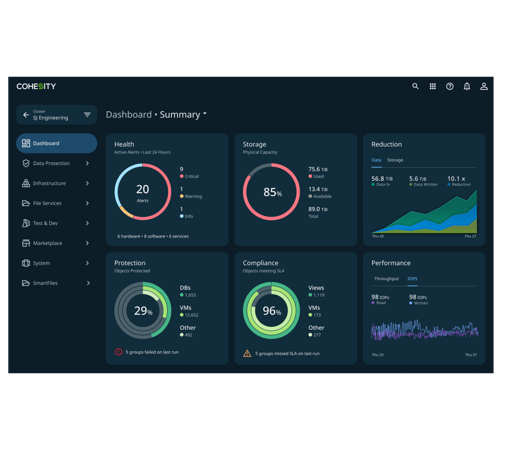Expand the Data Protection chevron

[x=87, y=163]
